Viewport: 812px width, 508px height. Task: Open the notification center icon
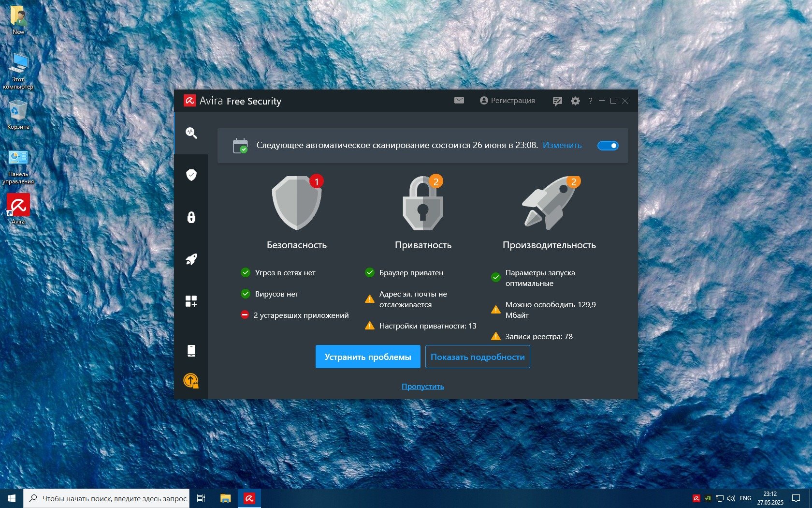click(x=796, y=498)
